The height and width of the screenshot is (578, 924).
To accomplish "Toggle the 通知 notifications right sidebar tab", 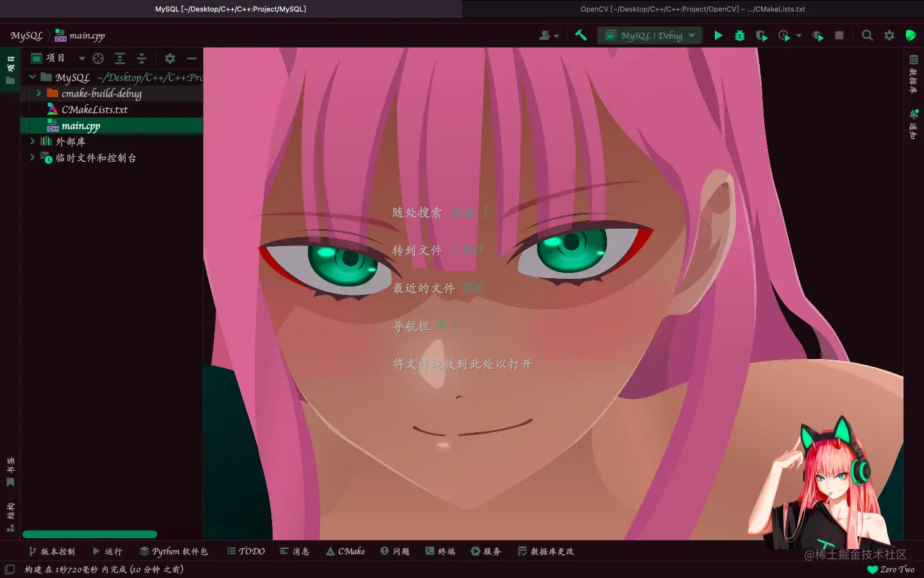I will coord(914,124).
